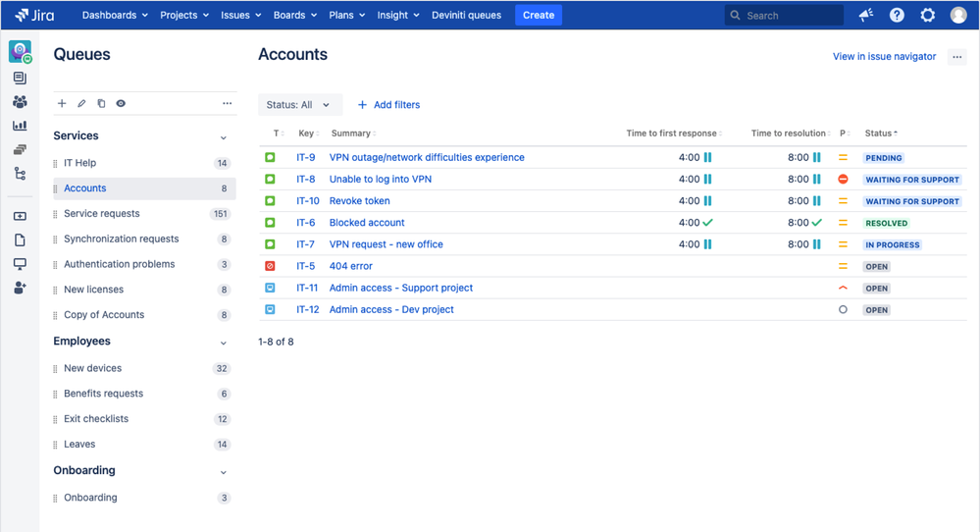This screenshot has height=532, width=980.
Task: Open the reports chart icon in sidebar
Action: pos(20,126)
